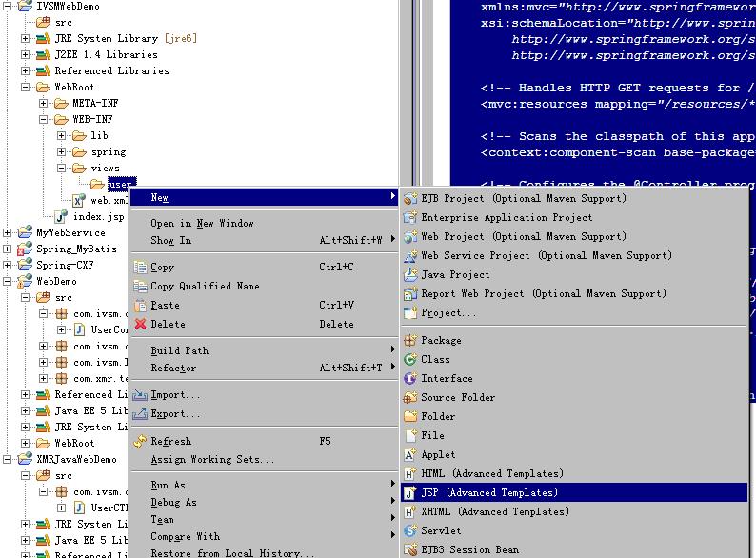Collapse the XMRJavaWebDemo project node
The width and height of the screenshot is (756, 558).
tap(8, 460)
